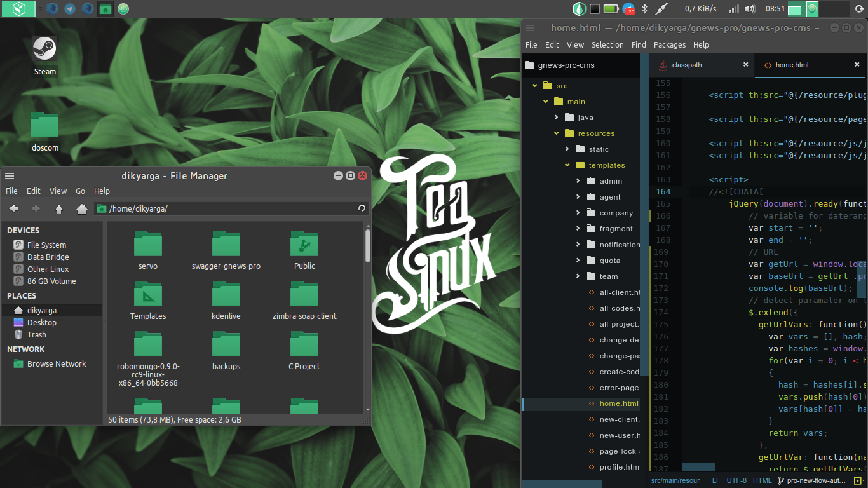Go forward in File Manager
The width and height of the screenshot is (868, 488).
[x=36, y=208]
